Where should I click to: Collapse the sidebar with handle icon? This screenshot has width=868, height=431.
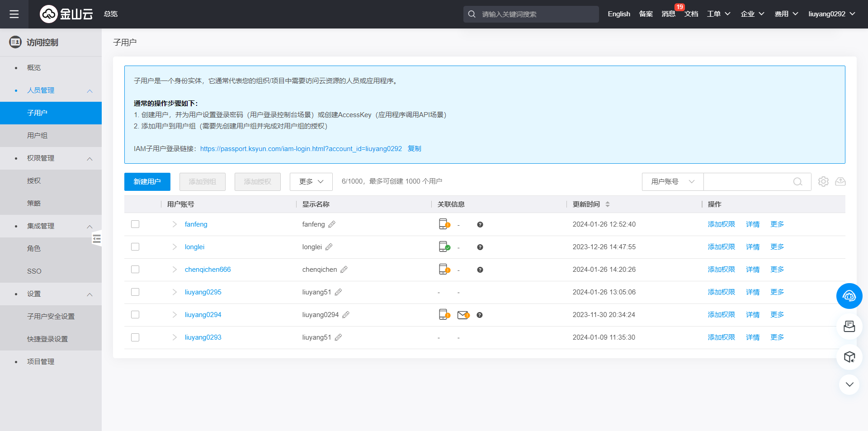click(96, 238)
